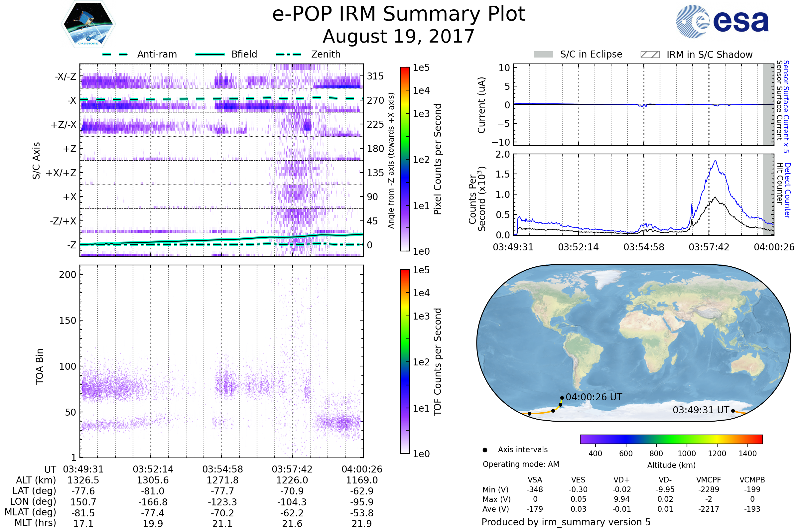Click the 04:00:26 UT map track label

(594, 397)
